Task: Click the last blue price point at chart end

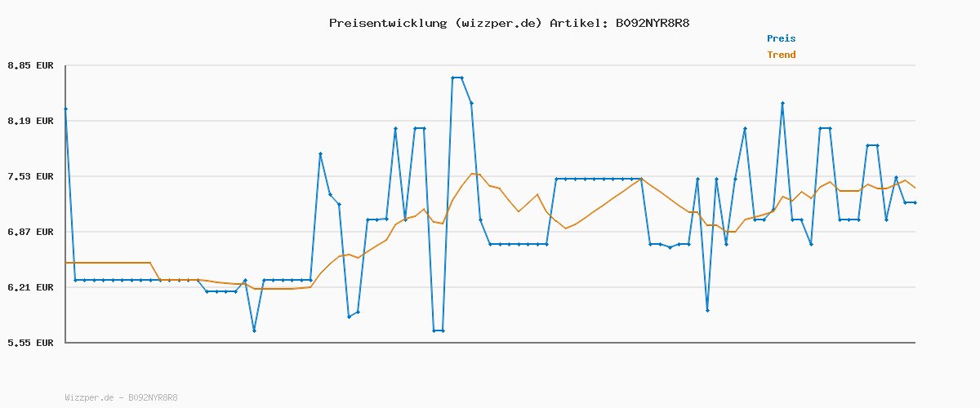Action: click(x=915, y=202)
